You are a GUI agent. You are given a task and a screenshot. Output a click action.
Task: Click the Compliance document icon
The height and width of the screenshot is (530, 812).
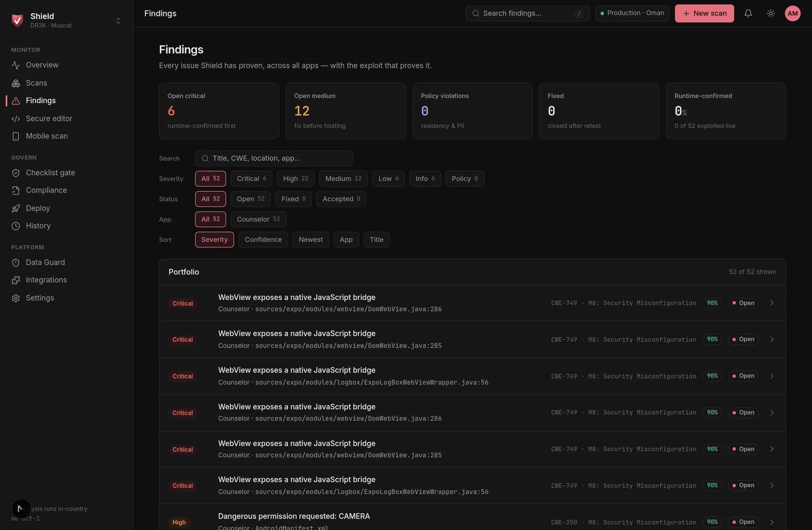[x=16, y=190]
